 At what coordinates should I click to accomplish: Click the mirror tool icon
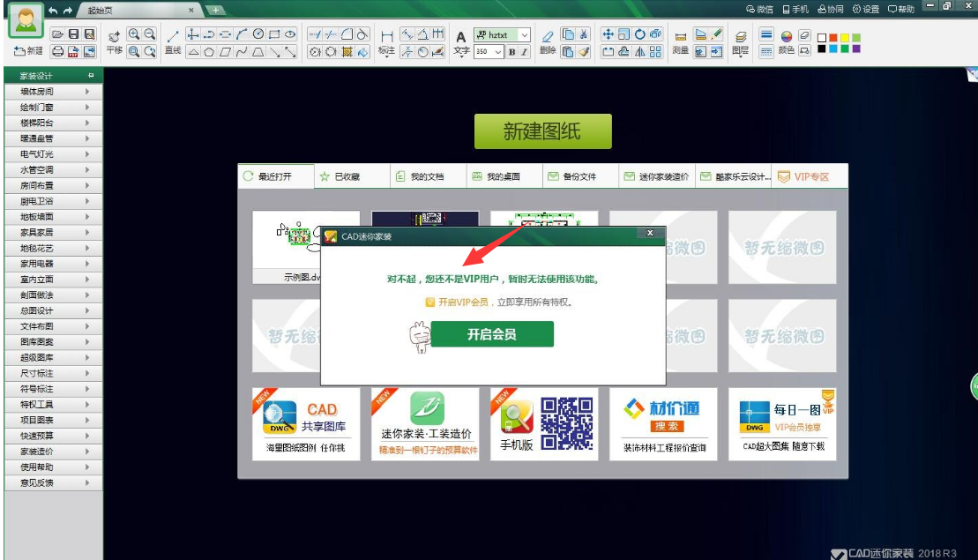[x=640, y=52]
